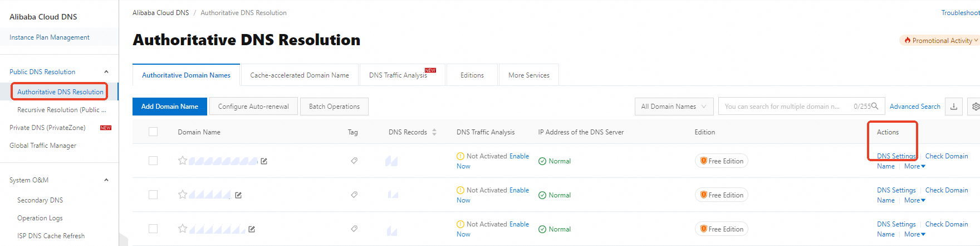Image resolution: width=980 pixels, height=246 pixels.
Task: Star the first domain name row
Action: click(x=183, y=161)
